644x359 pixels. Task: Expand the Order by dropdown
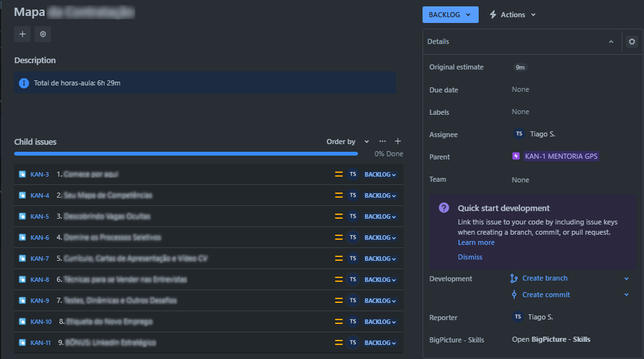click(x=348, y=142)
